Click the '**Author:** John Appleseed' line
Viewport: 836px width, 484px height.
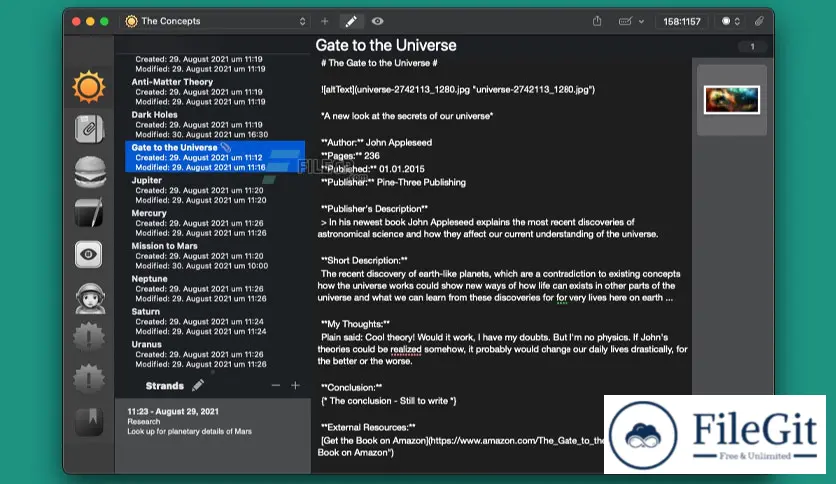tap(376, 142)
